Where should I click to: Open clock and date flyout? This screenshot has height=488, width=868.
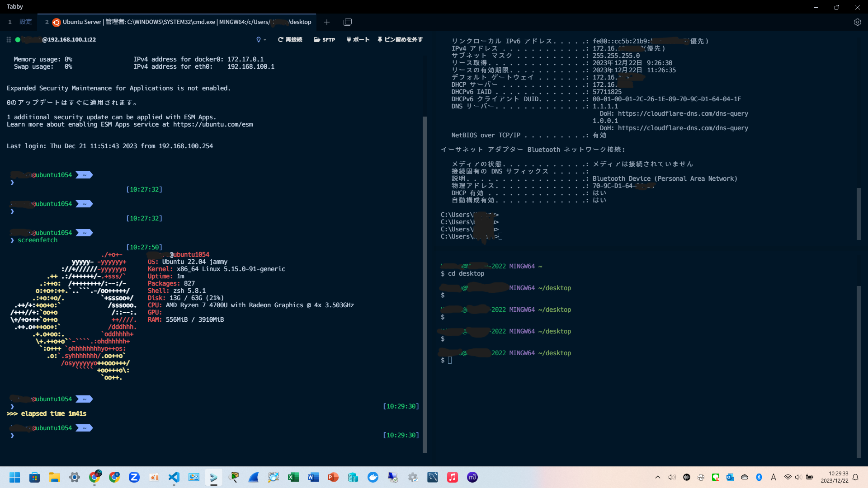click(834, 477)
